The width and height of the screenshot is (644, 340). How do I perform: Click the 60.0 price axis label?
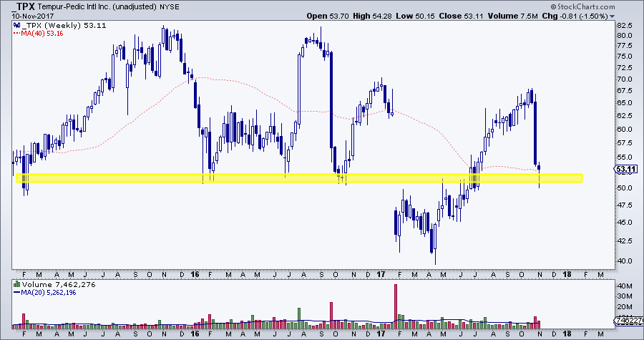tap(624, 129)
